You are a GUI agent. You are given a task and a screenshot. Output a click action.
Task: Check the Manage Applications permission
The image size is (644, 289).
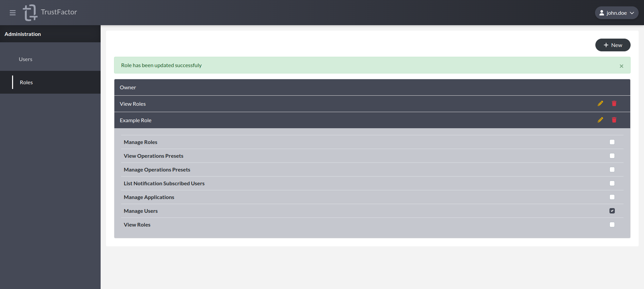pos(612,197)
